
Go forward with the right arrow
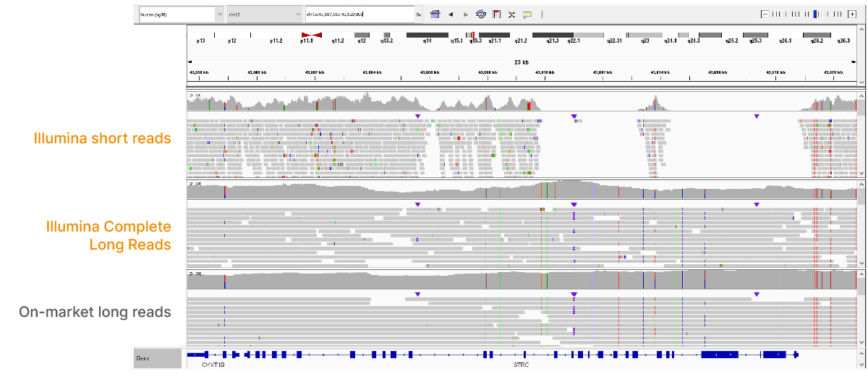coord(466,14)
